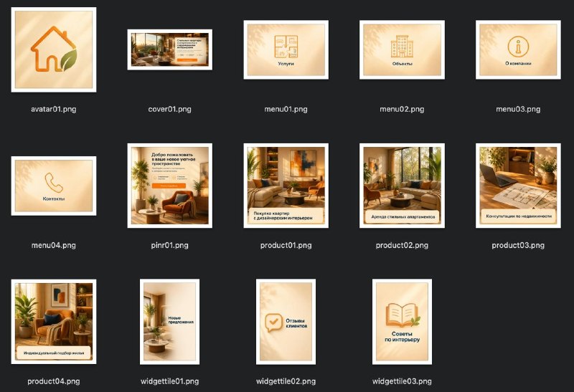This screenshot has height=392, width=574.
Task: Select the menu02.png building icon image
Action: 402,49
